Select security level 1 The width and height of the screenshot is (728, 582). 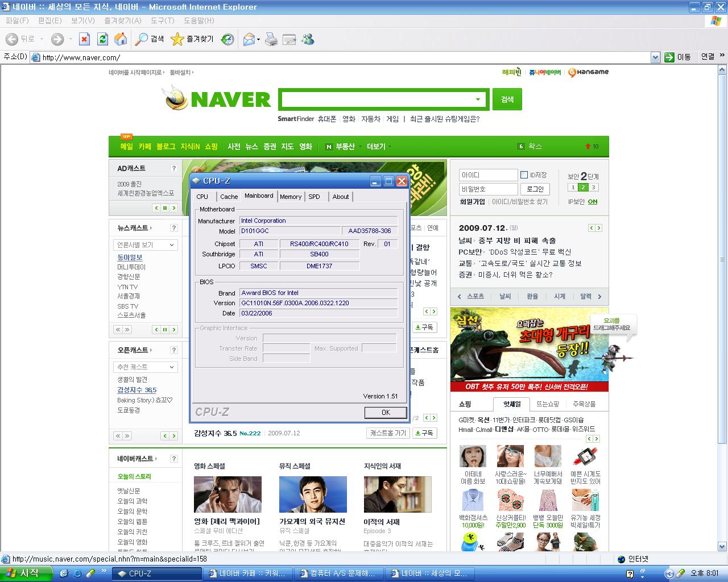pyautogui.click(x=573, y=188)
